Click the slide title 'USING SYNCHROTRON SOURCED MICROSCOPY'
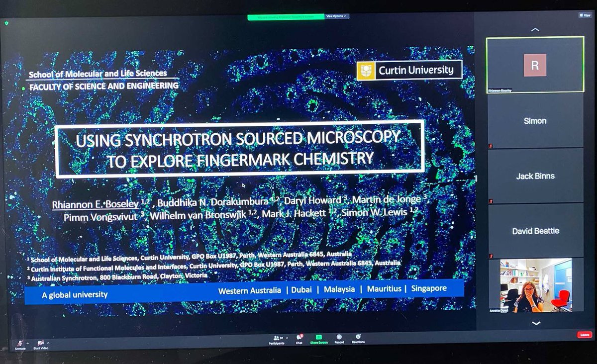597x364 pixels. click(x=237, y=138)
